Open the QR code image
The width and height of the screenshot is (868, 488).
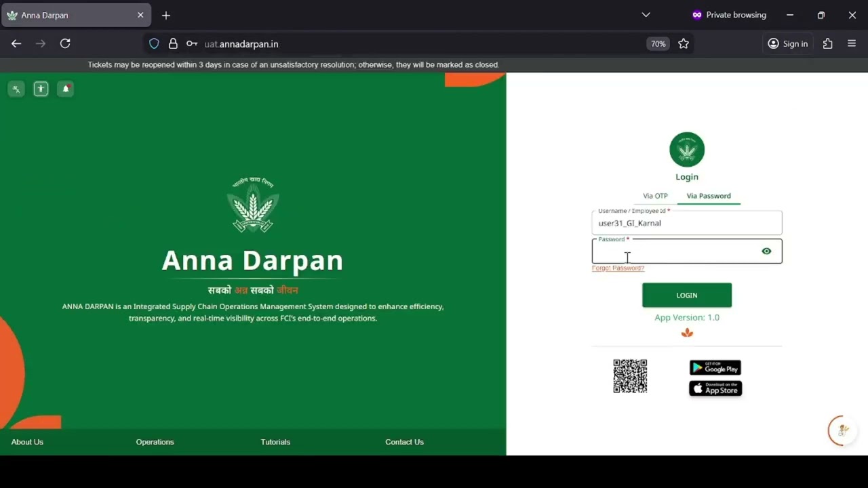pyautogui.click(x=630, y=376)
